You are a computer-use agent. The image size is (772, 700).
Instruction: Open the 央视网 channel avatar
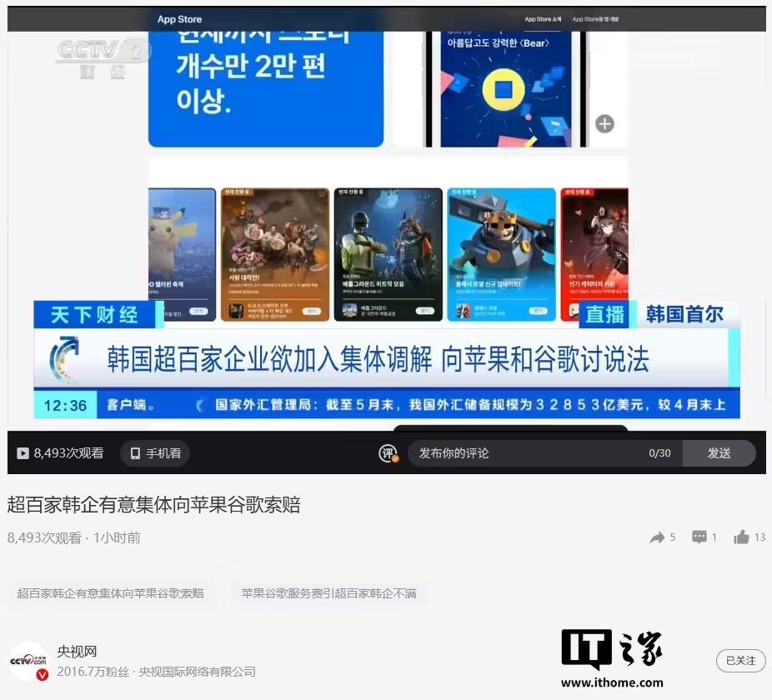coord(28,661)
